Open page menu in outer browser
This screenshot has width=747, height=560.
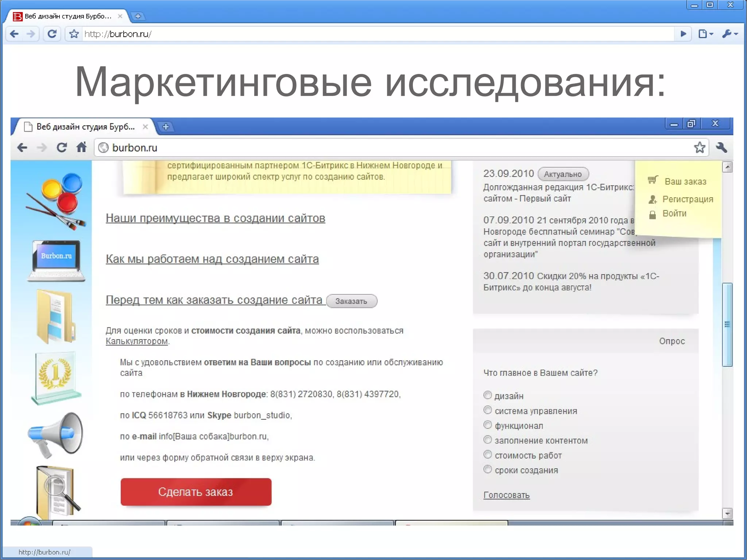[x=706, y=34]
